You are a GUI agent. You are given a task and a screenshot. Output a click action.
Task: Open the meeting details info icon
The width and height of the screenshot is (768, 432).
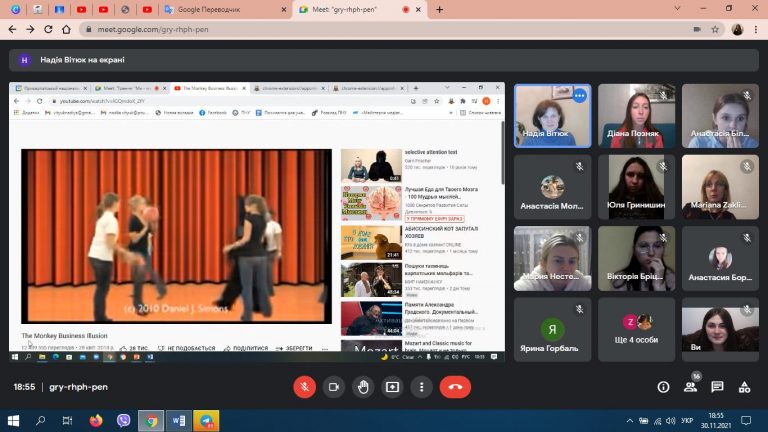(x=663, y=387)
